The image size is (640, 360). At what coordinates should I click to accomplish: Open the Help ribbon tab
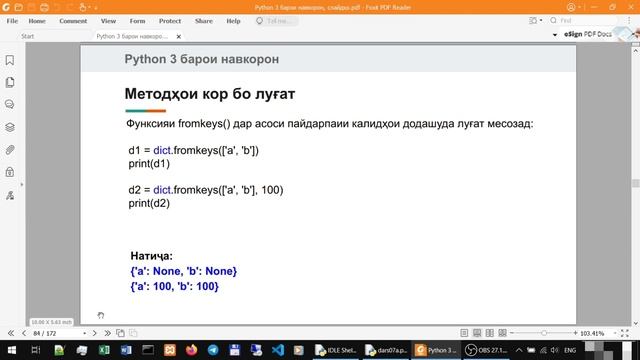(x=233, y=21)
